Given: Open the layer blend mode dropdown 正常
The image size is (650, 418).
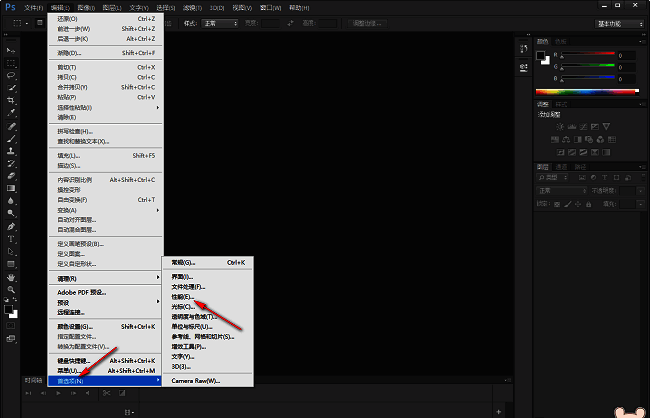Looking at the screenshot, I should click(558, 189).
